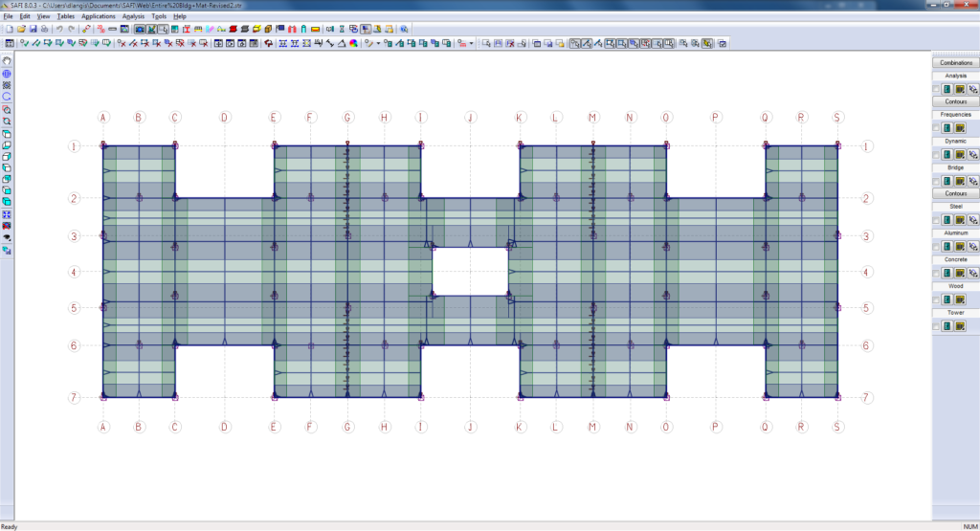Click the New file icon
Image resolution: width=980 pixels, height=531 pixels.
pos(9,29)
